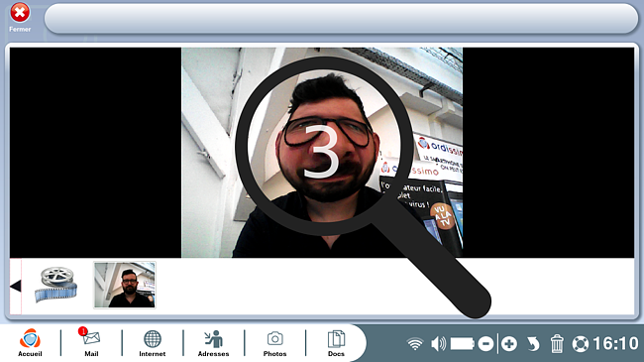Image resolution: width=644 pixels, height=362 pixels.
Task: Launch Internet browser
Action: [152, 342]
